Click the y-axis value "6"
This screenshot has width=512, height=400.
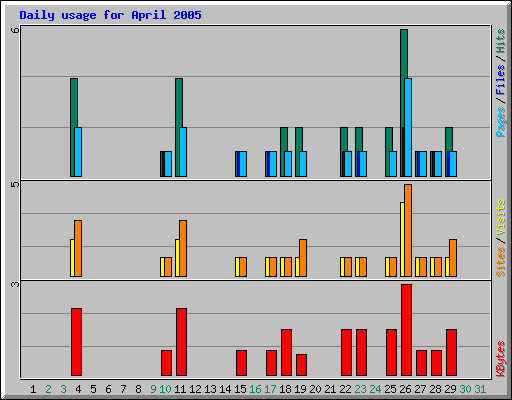15,30
